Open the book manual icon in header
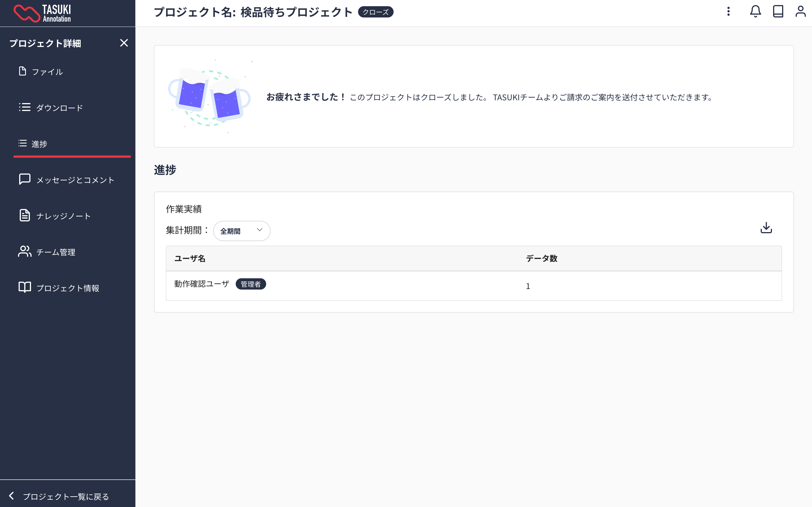812x507 pixels. tap(778, 12)
